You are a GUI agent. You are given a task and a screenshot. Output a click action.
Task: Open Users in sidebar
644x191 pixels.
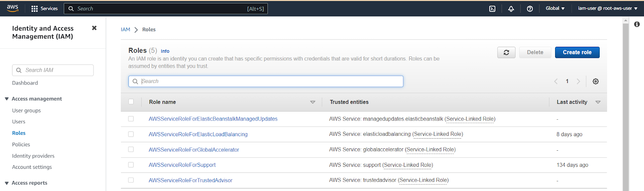pos(19,122)
